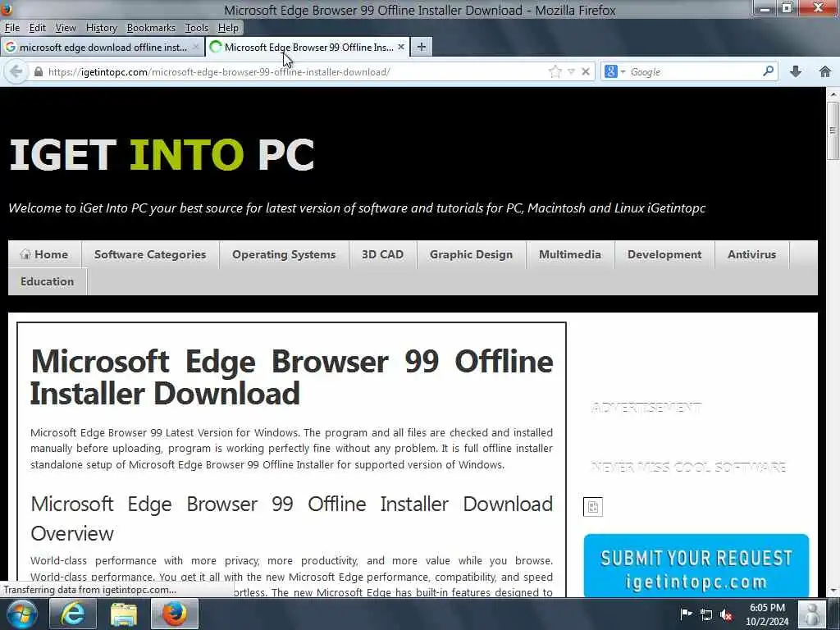Open Software Categories navigation item
This screenshot has height=630, width=840.
point(150,254)
